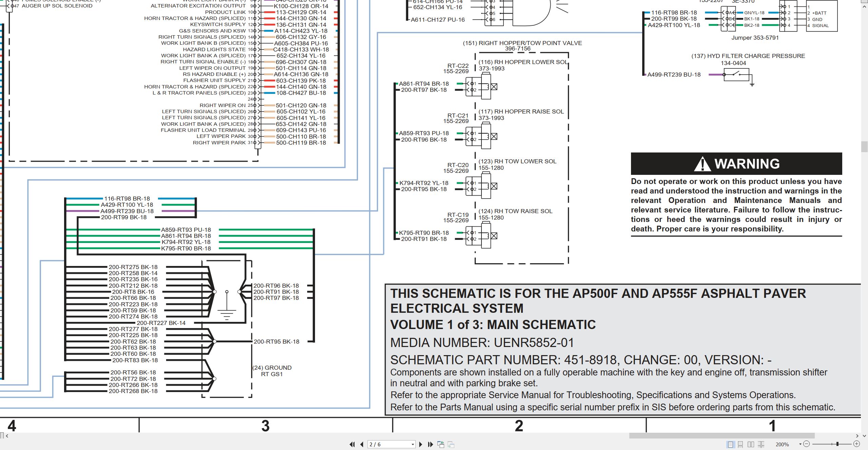868x450 pixels.
Task: Click the "Jumper 353-5791" label
Action: 755,38
